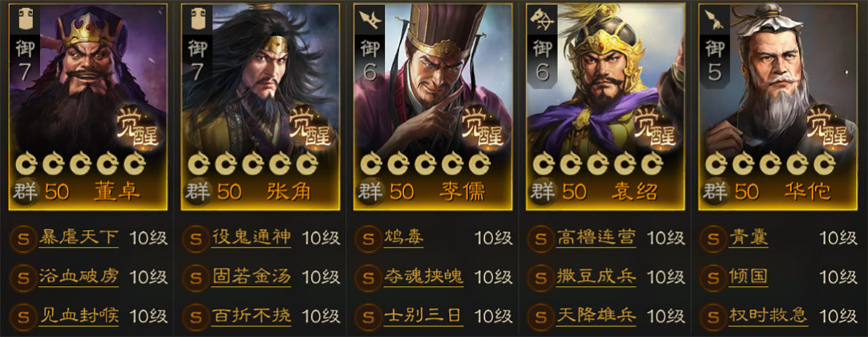Open the 浴血破虏 skill link
This screenshot has width=868, height=337.
coord(79,277)
